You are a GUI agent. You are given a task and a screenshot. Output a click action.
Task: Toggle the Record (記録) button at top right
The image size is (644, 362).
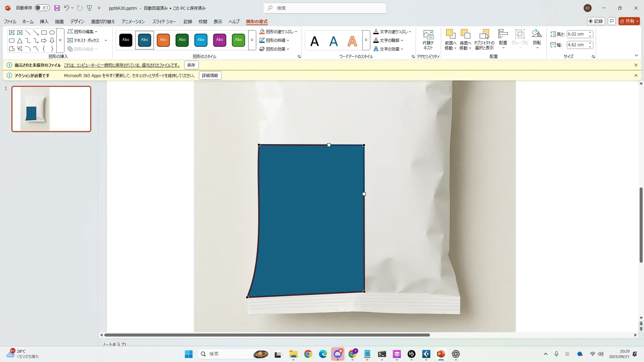tap(596, 21)
